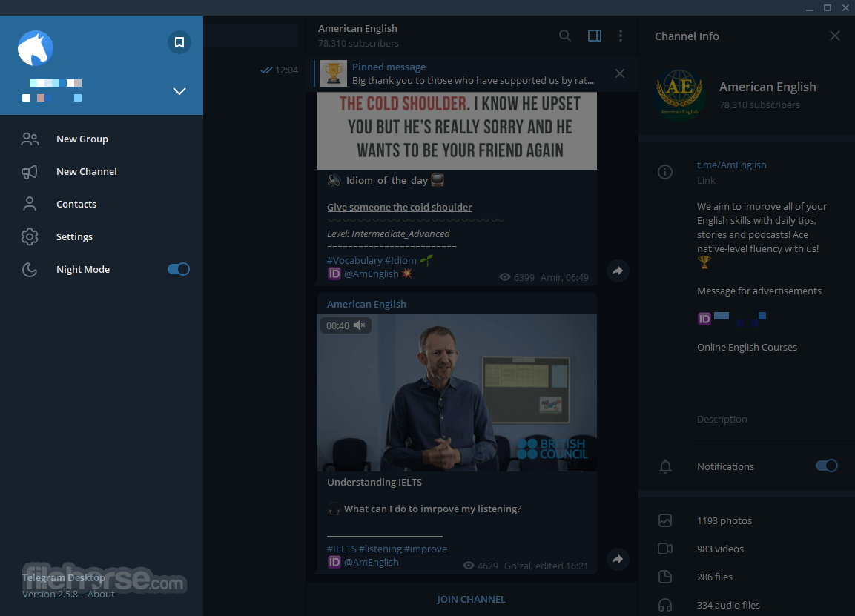Open the pinned message bar

tap(472, 73)
